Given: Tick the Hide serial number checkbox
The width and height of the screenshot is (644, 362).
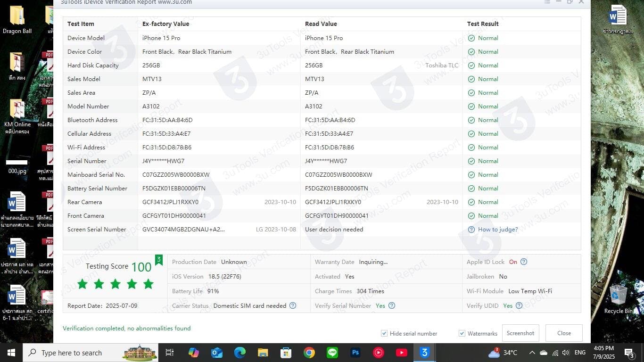Looking at the screenshot, I should (x=384, y=333).
